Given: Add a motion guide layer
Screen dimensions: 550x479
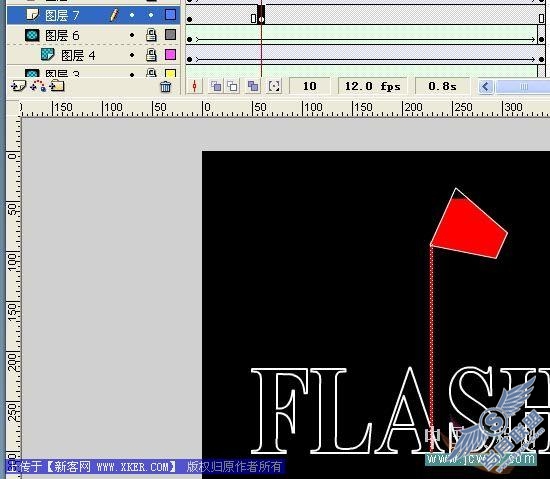Looking at the screenshot, I should click(38, 86).
